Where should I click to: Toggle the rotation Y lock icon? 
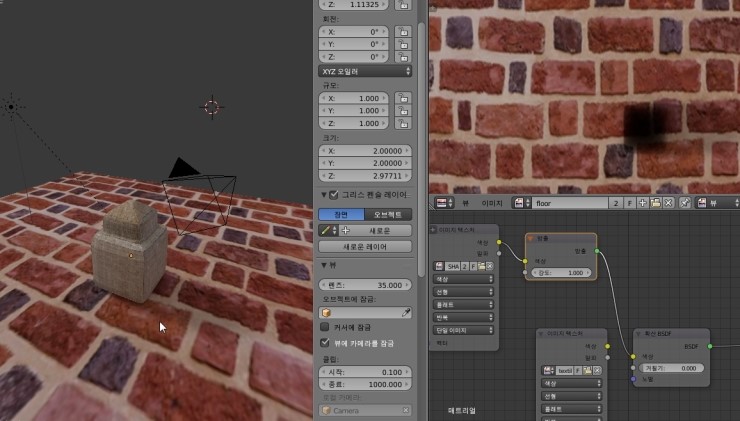[x=403, y=44]
